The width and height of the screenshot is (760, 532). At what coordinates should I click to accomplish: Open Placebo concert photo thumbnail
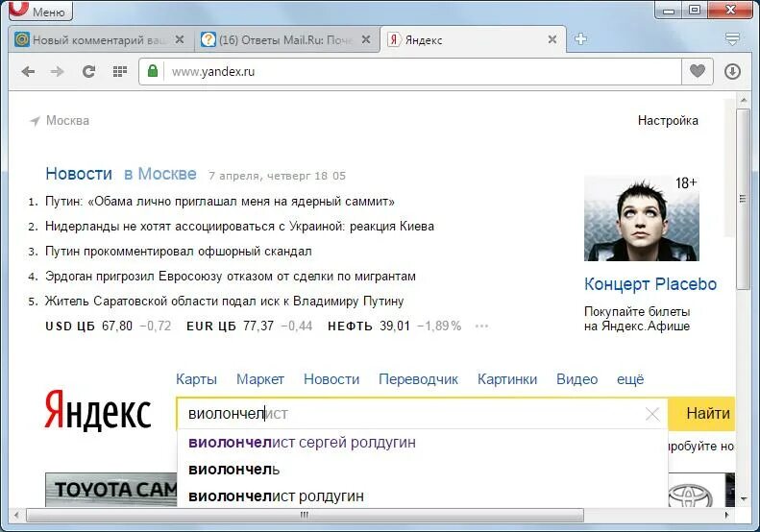pyautogui.click(x=641, y=218)
